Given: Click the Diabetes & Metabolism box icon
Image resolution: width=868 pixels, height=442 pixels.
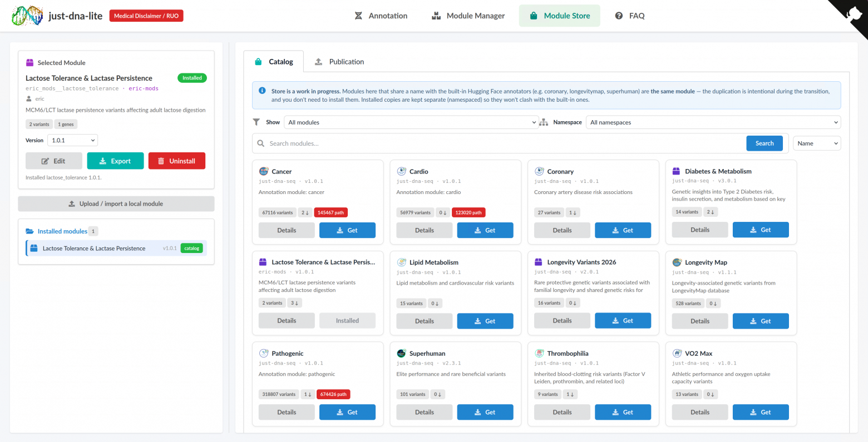Looking at the screenshot, I should point(677,171).
